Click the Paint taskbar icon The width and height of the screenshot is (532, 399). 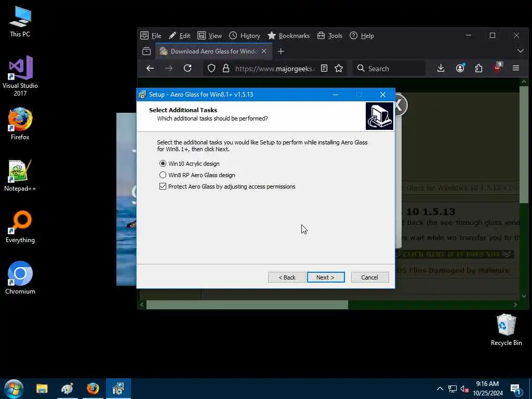[67, 389]
